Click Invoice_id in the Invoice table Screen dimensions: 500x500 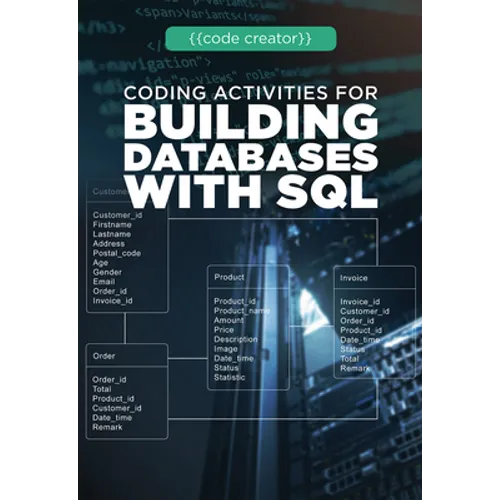[360, 302]
